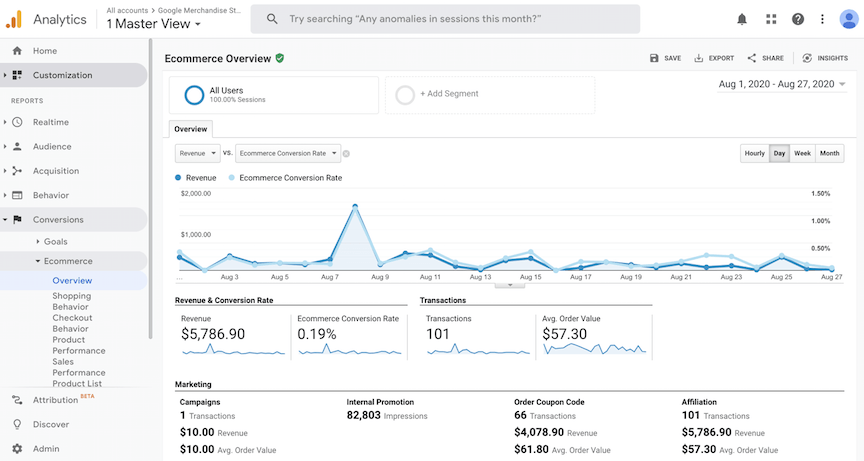Expand the Goals submenu
Viewport: 864px width, 461px height.
click(37, 241)
